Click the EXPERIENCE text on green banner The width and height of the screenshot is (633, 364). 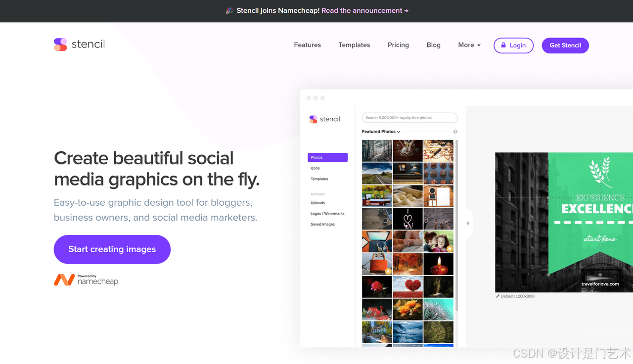point(600,197)
